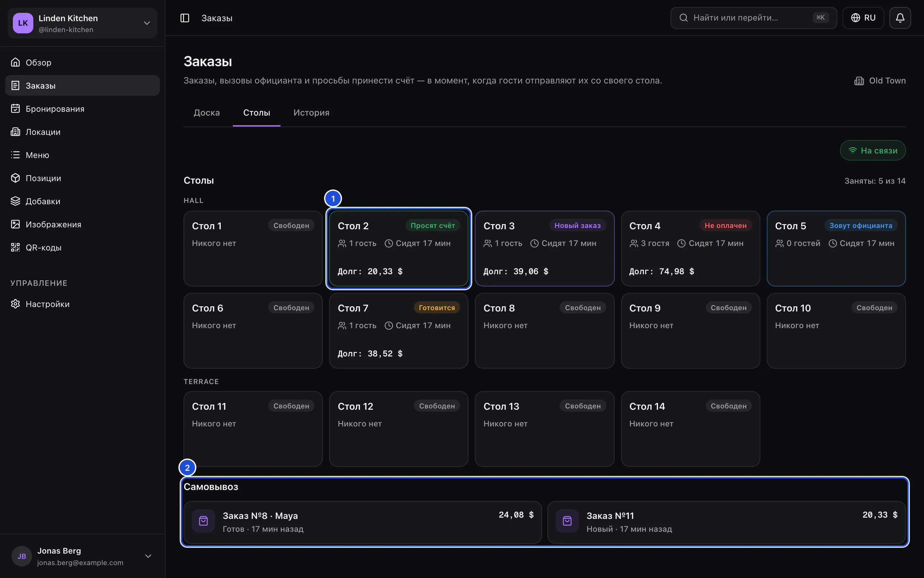The width and height of the screenshot is (924, 578).
Task: Click the Долг: 38,52 $ amount
Action: [x=370, y=354]
